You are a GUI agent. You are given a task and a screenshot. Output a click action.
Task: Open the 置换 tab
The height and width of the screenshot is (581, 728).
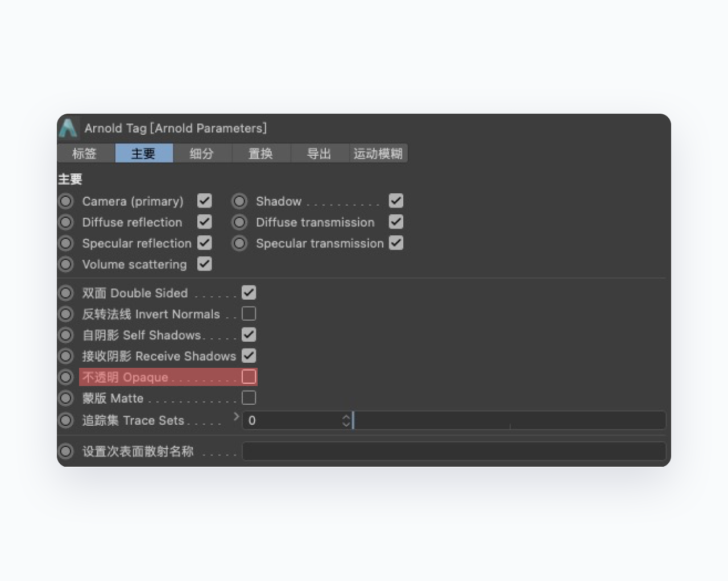260,153
